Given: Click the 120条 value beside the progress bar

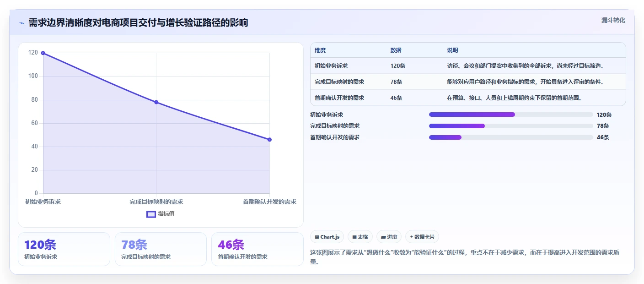Looking at the screenshot, I should [x=604, y=115].
